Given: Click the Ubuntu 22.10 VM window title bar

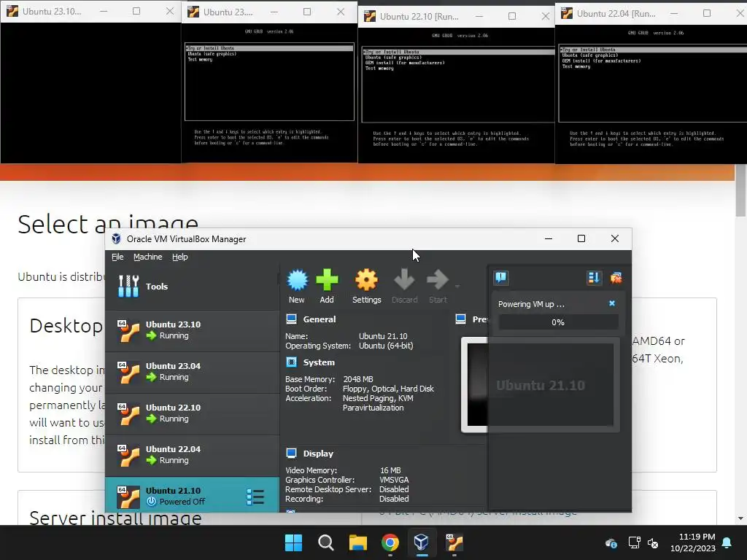Looking at the screenshot, I should 457,16.
